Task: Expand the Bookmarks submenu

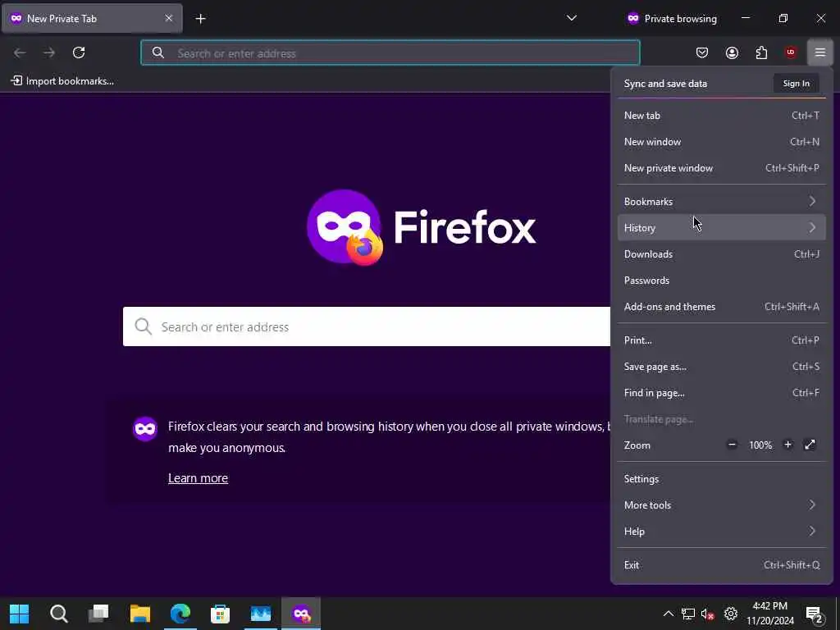Action: pyautogui.click(x=722, y=202)
